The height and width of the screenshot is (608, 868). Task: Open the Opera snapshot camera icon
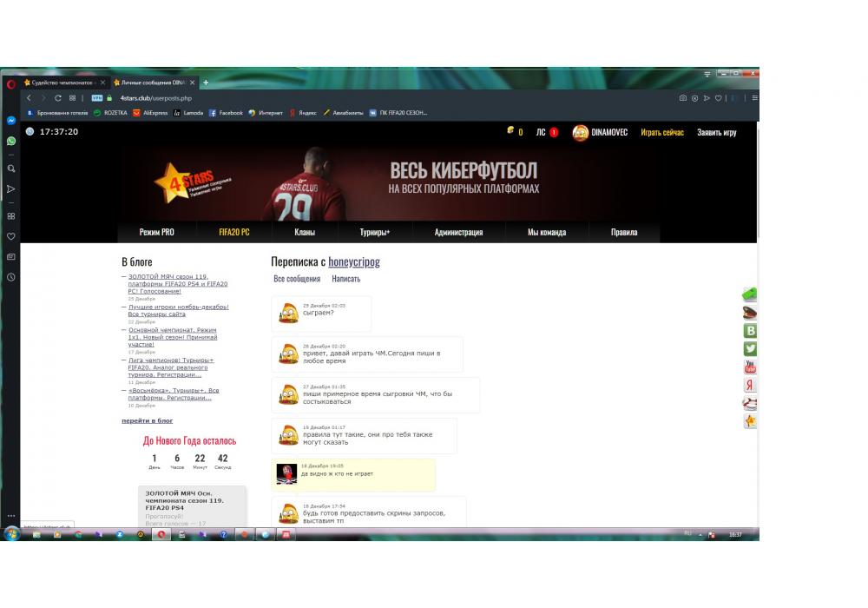683,98
